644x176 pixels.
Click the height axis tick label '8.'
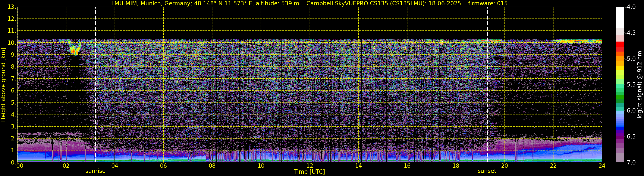click(13, 67)
